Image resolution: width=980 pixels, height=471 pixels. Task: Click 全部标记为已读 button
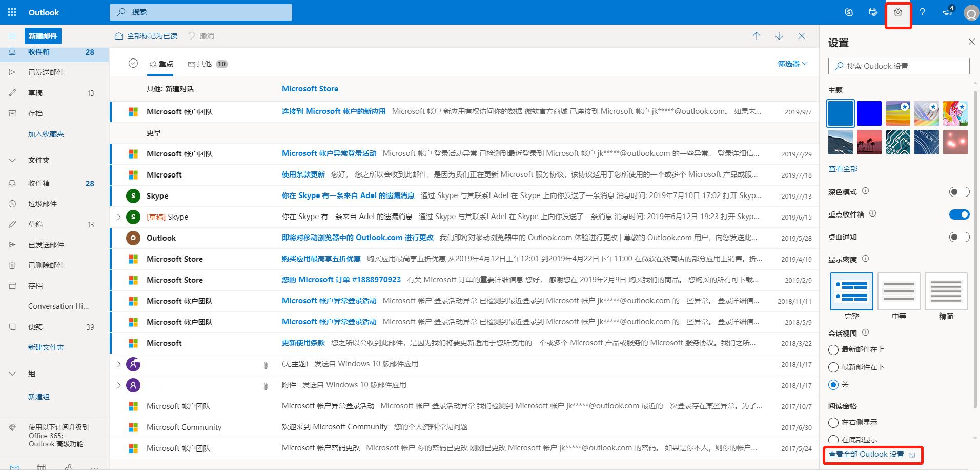[146, 36]
